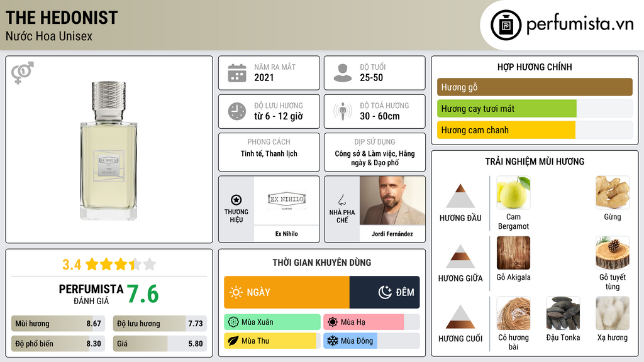Click the release year value 2021

coord(264,77)
